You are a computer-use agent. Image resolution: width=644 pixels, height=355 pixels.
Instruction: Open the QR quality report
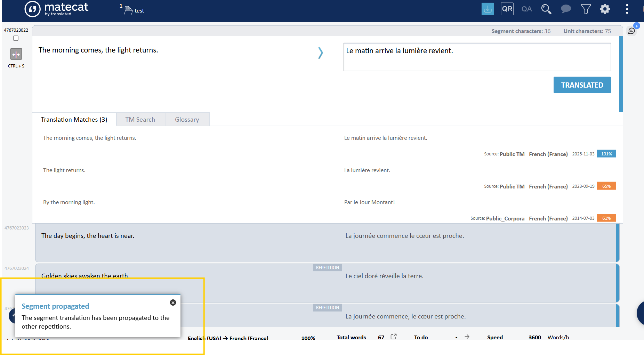[507, 9]
